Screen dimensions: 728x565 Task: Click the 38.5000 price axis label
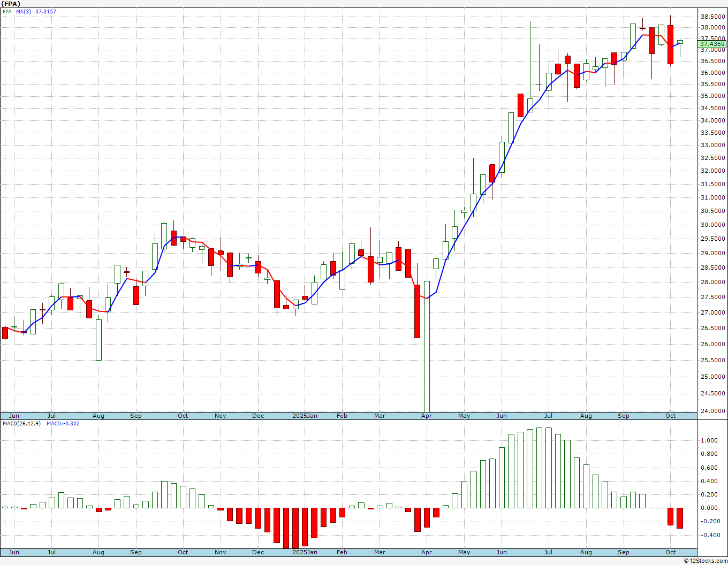tap(713, 17)
